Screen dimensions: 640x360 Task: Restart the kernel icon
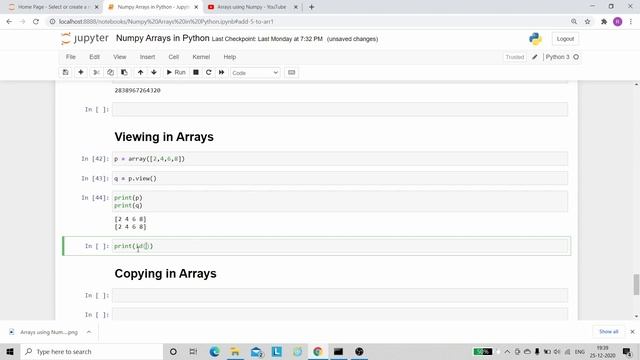(209, 72)
